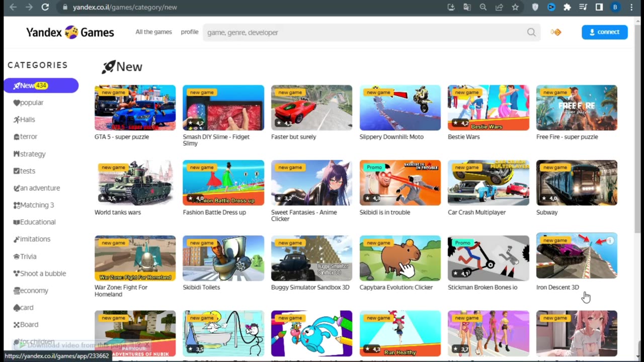
Task: Click Buggy Simulator Sandbox 3D title text
Action: 310,288
